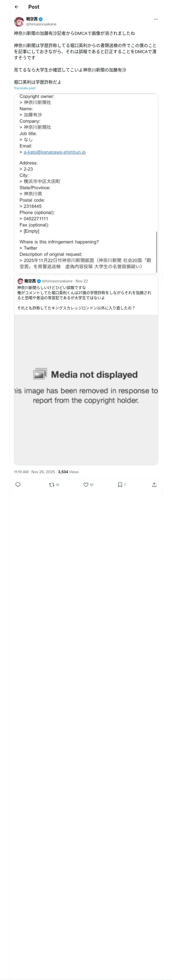Open the Media not displayed placeholder

point(86,390)
